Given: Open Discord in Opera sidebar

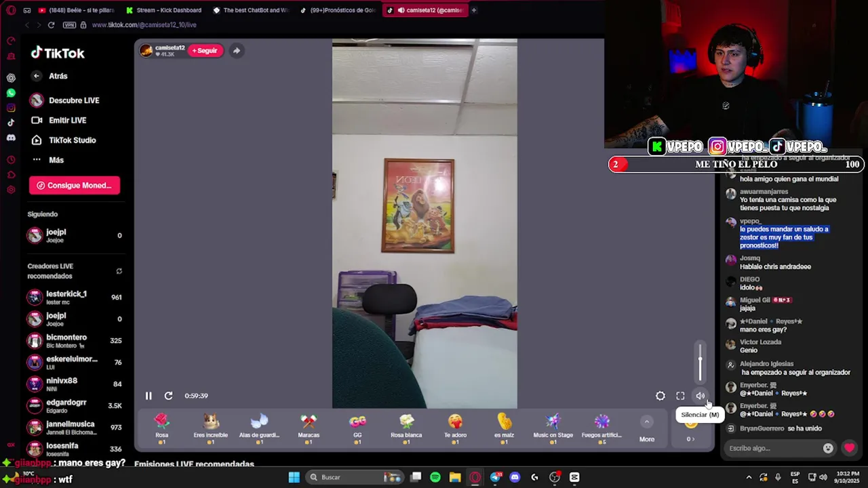Looking at the screenshot, I should click(11, 138).
